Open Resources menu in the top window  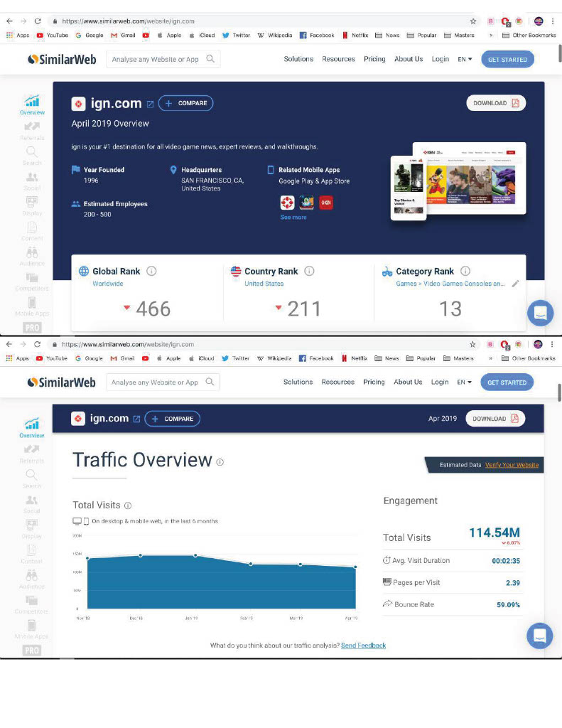point(338,59)
